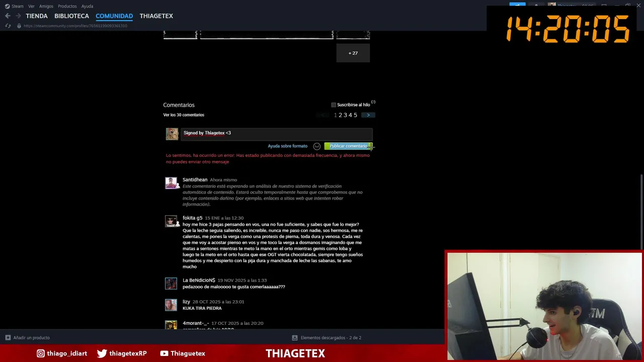Click the previous comments page arrow
The width and height of the screenshot is (644, 362).
[x=324, y=115]
